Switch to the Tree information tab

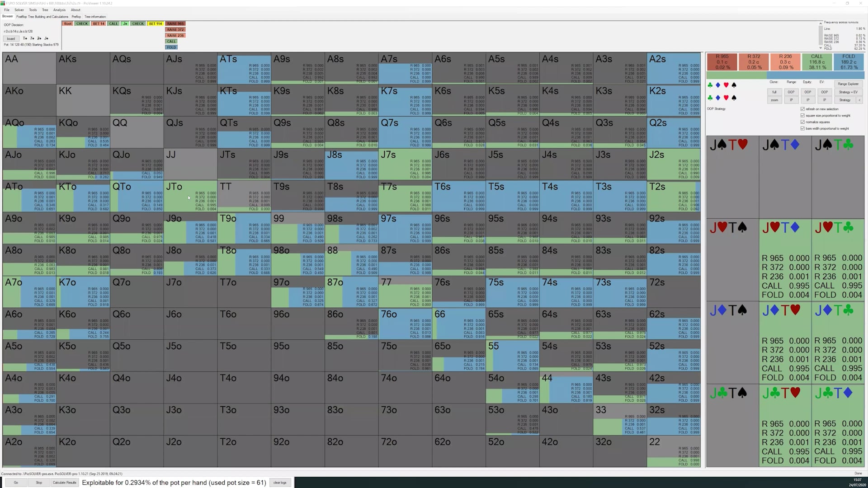95,17
